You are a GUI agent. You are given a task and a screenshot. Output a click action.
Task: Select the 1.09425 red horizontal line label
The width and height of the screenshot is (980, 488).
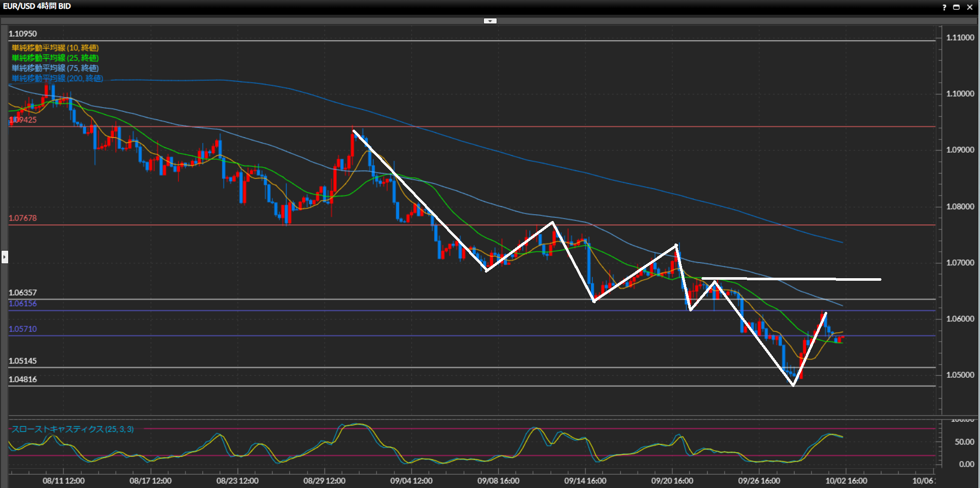click(23, 120)
